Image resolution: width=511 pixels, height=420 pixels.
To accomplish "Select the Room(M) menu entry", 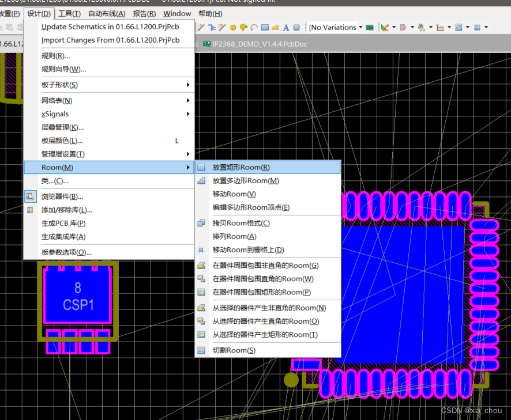I will [x=109, y=167].
